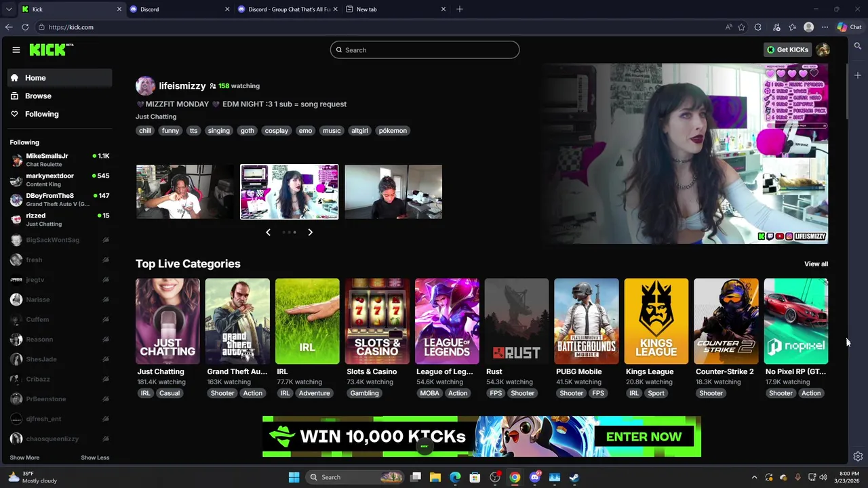Viewport: 868px width, 488px height.
Task: Open Slots & Casino category card
Action: tap(377, 321)
